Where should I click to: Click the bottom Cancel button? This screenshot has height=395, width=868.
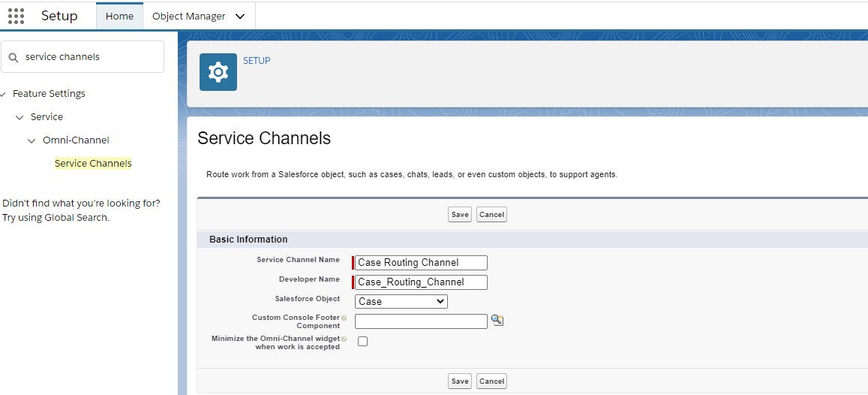click(x=491, y=381)
